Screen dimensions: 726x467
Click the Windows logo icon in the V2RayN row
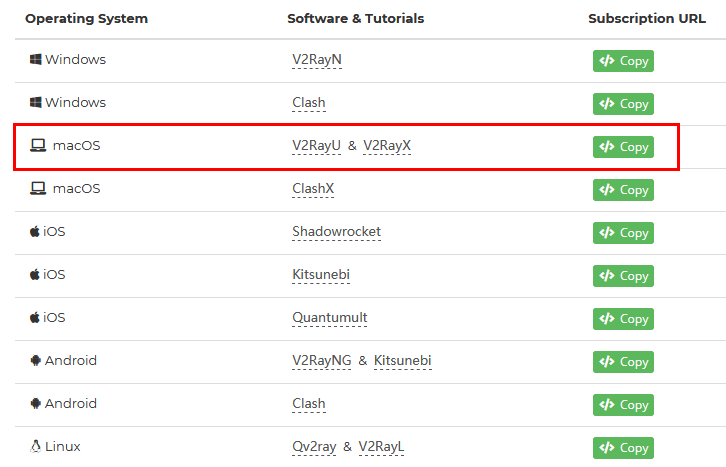pos(35,60)
